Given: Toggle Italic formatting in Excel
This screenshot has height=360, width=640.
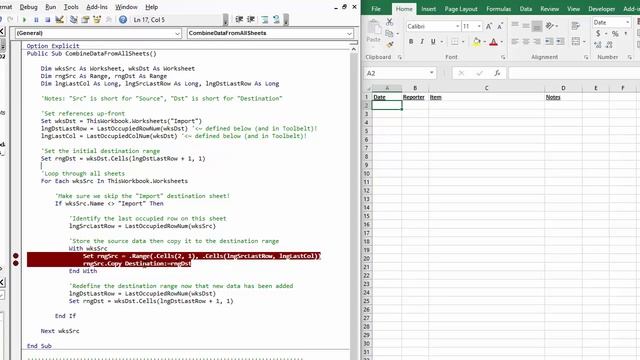Looking at the screenshot, I should pyautogui.click(x=422, y=42).
